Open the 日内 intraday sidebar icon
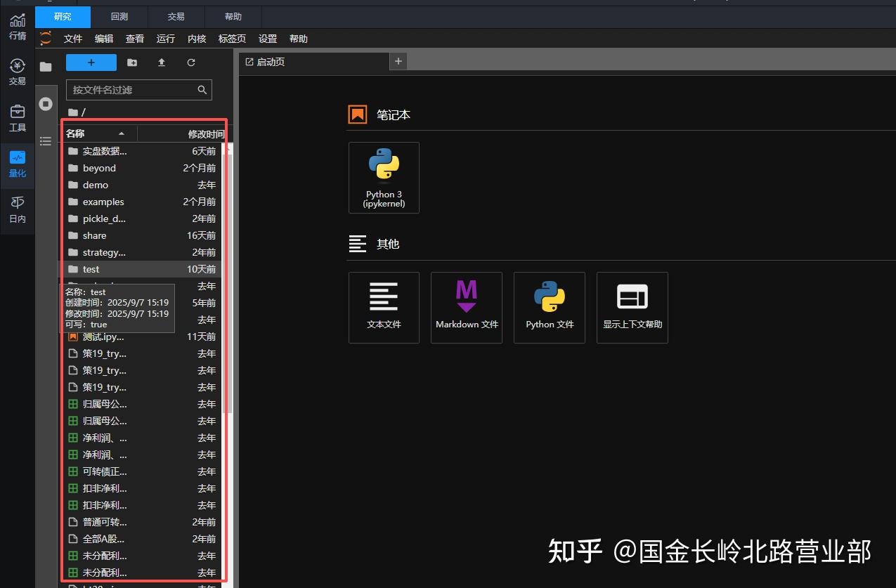This screenshot has width=896, height=588. pyautogui.click(x=18, y=209)
